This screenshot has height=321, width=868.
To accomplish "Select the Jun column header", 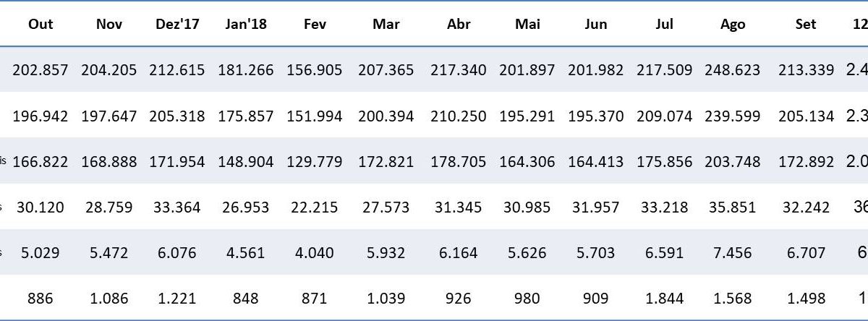I will (595, 25).
